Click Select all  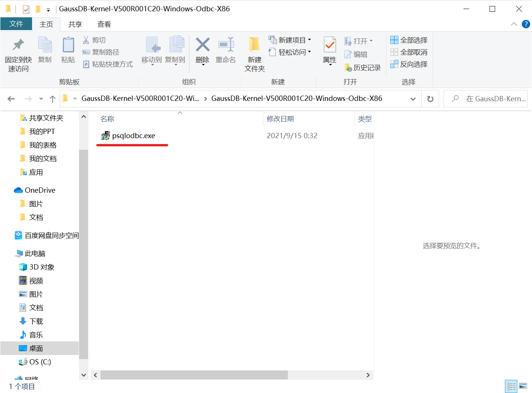[409, 40]
